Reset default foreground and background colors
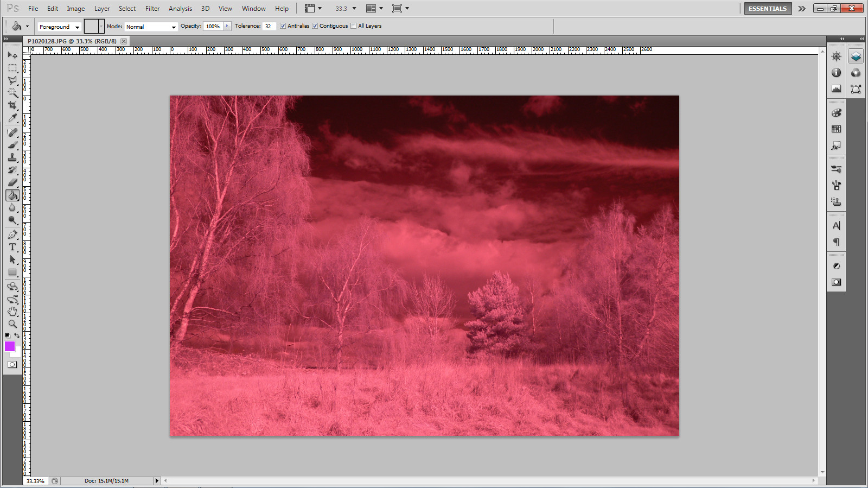The height and width of the screenshot is (488, 868). tap(8, 335)
